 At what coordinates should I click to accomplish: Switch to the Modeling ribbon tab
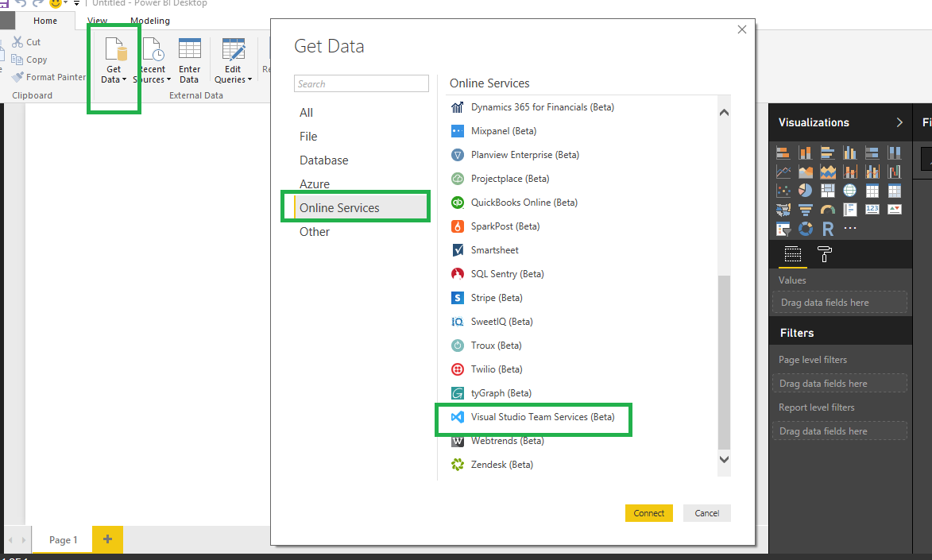coord(150,21)
